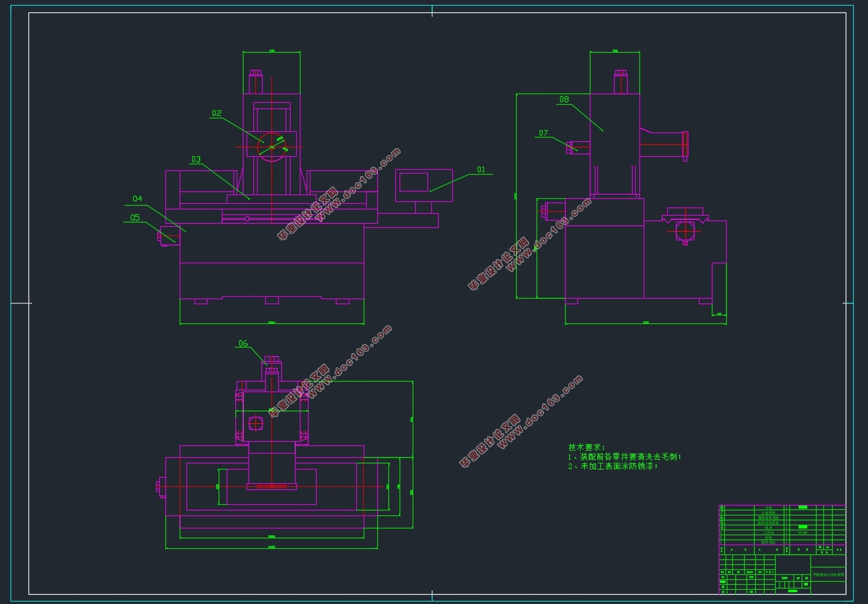Select callout number 04
This screenshot has height=604, width=868.
click(x=137, y=199)
